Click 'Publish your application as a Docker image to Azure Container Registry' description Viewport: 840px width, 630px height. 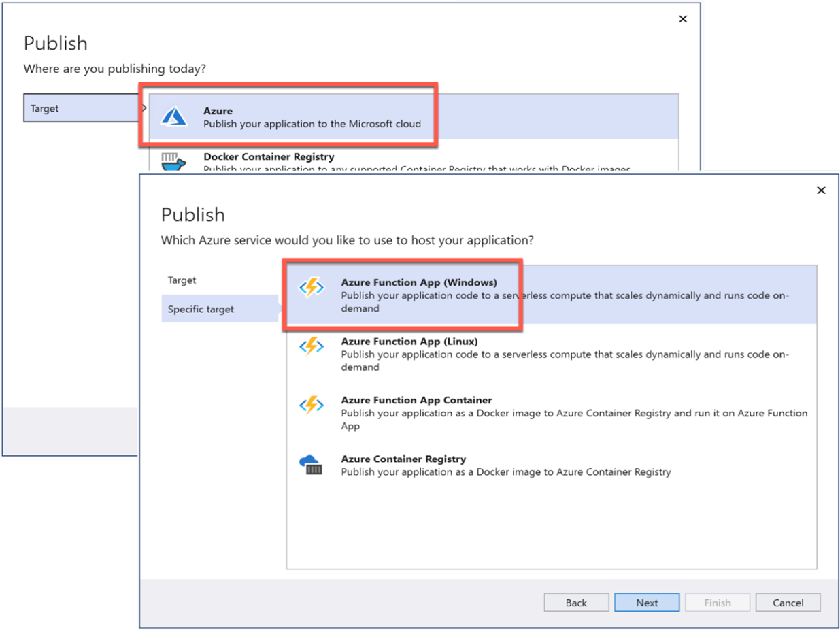(x=506, y=471)
